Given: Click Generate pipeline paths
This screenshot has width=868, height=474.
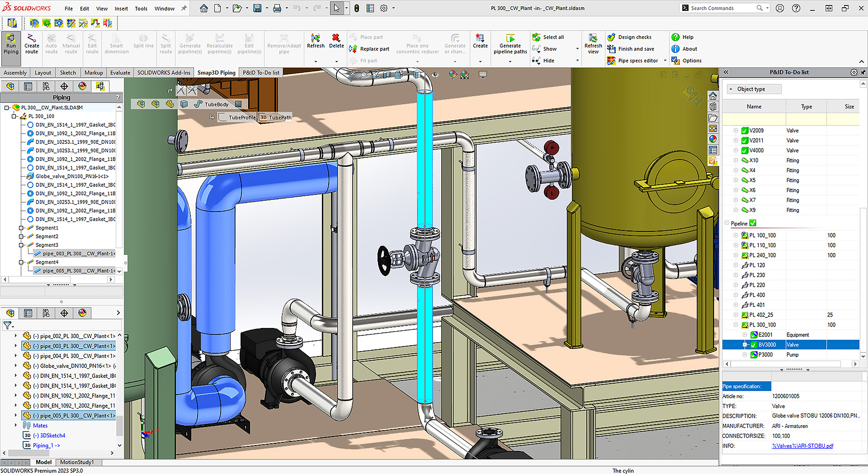Looking at the screenshot, I should point(510,44).
